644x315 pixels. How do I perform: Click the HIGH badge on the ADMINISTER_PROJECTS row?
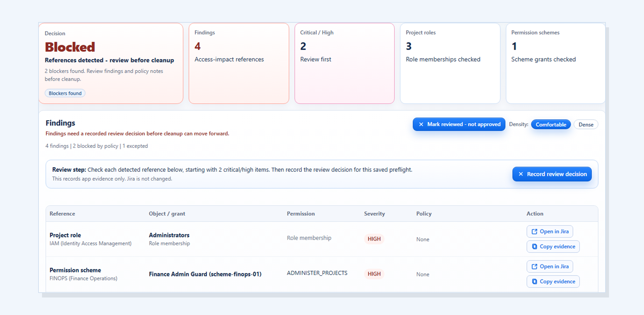click(x=374, y=274)
